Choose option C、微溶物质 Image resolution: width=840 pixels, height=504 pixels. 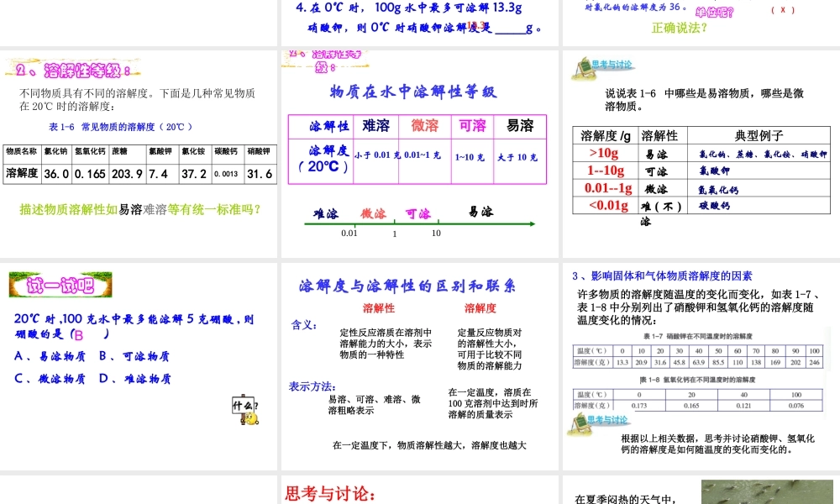(50, 379)
